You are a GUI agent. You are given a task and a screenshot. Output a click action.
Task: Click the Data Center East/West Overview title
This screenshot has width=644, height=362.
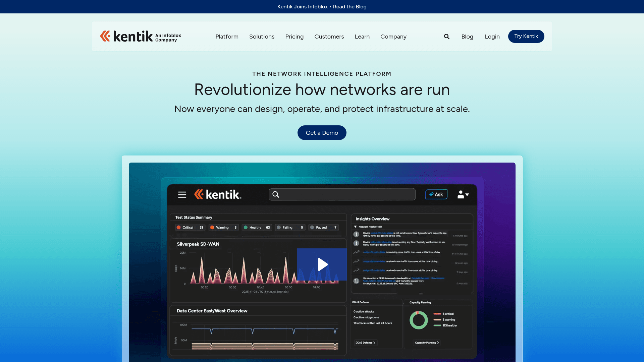[212, 311]
